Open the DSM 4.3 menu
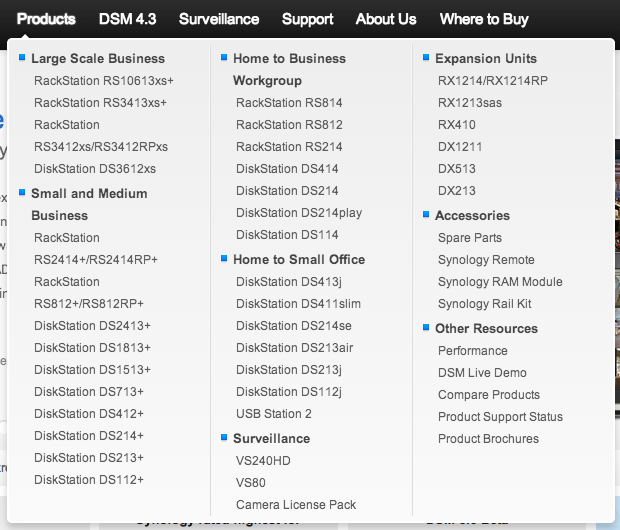This screenshot has height=530, width=620. pyautogui.click(x=127, y=19)
